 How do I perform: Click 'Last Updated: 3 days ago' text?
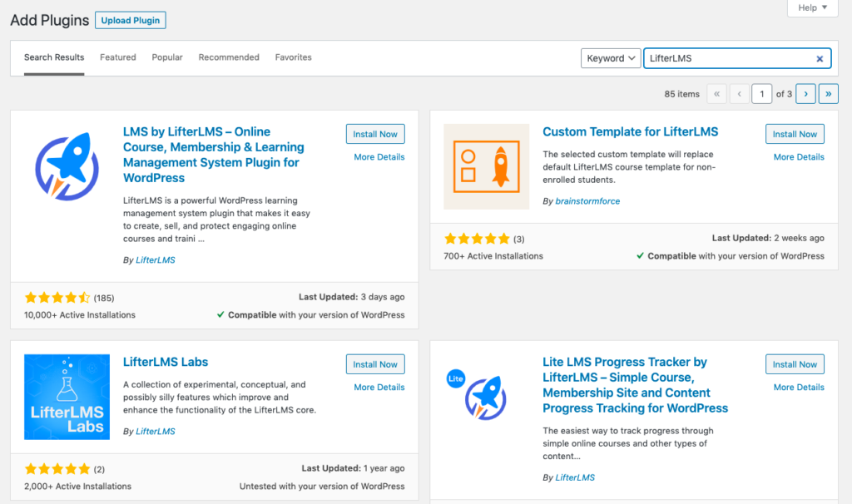(352, 297)
